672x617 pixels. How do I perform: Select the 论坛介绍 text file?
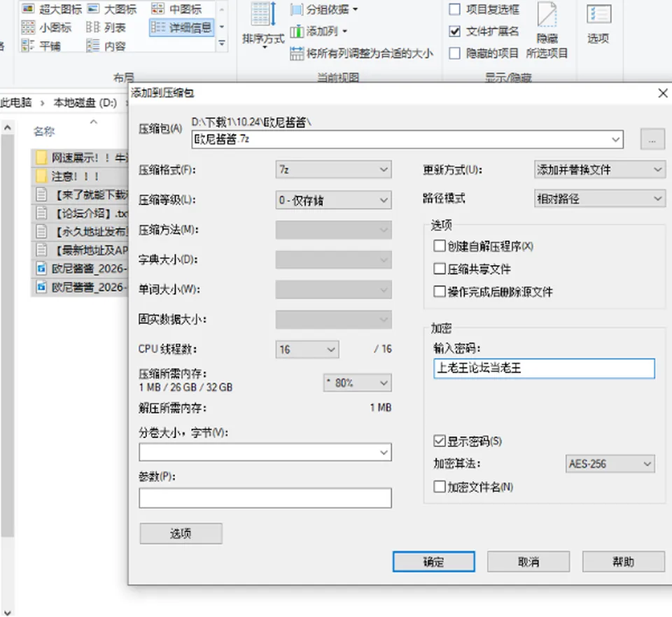click(x=80, y=213)
